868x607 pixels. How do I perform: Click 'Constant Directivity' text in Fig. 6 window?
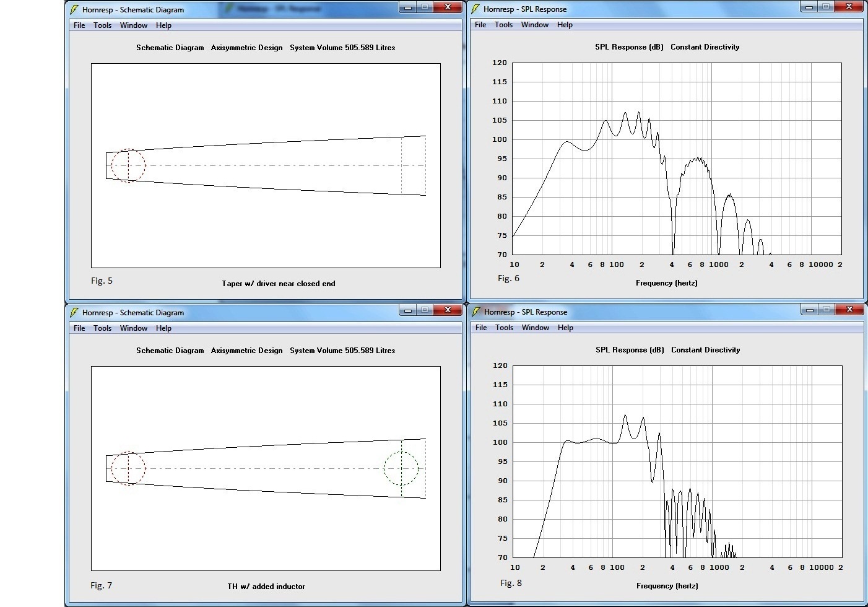pyautogui.click(x=705, y=47)
